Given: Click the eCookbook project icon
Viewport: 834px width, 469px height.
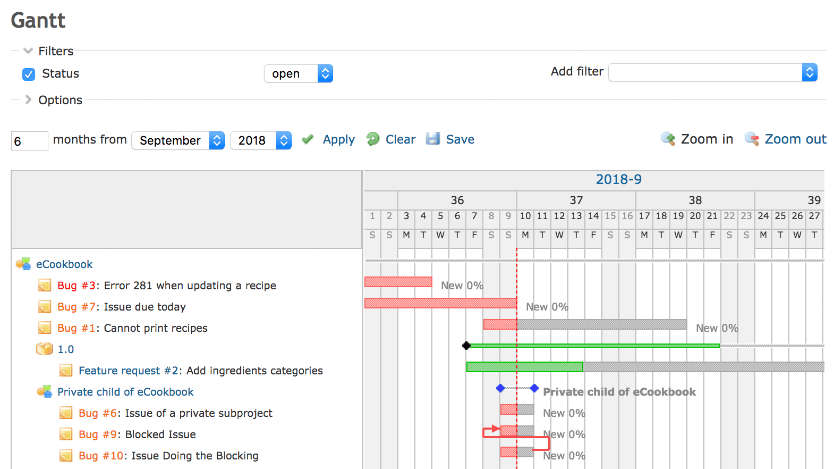Looking at the screenshot, I should tap(23, 265).
